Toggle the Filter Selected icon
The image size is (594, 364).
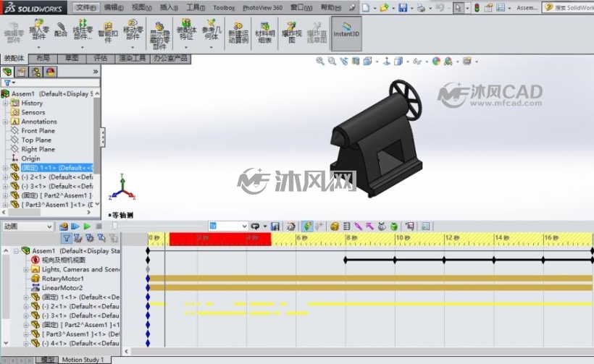(101, 237)
